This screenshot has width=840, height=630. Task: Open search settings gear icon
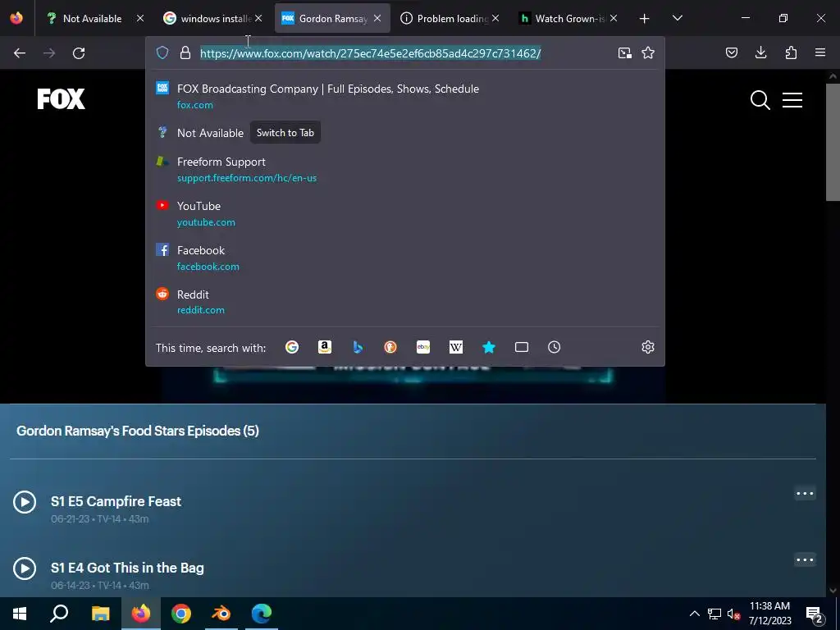(648, 347)
